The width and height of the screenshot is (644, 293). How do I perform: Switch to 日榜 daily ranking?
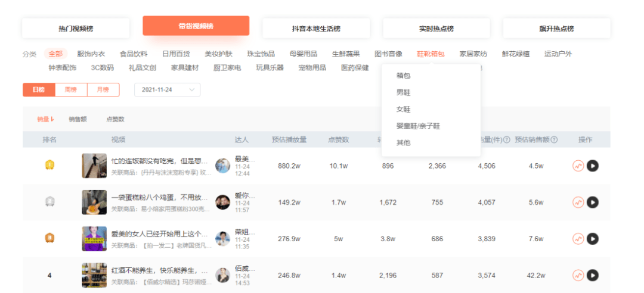click(x=39, y=90)
